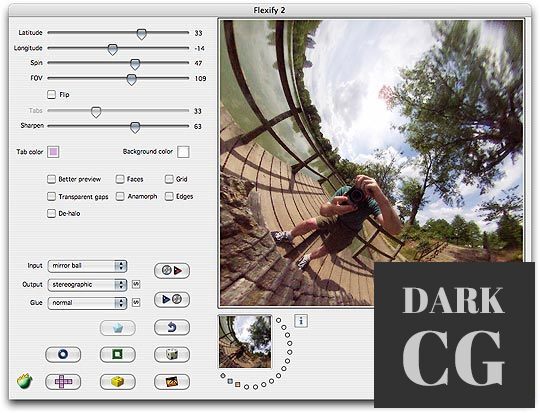Click the Sharpen slider handle
Viewport: 540px width, 413px height.
pos(135,127)
